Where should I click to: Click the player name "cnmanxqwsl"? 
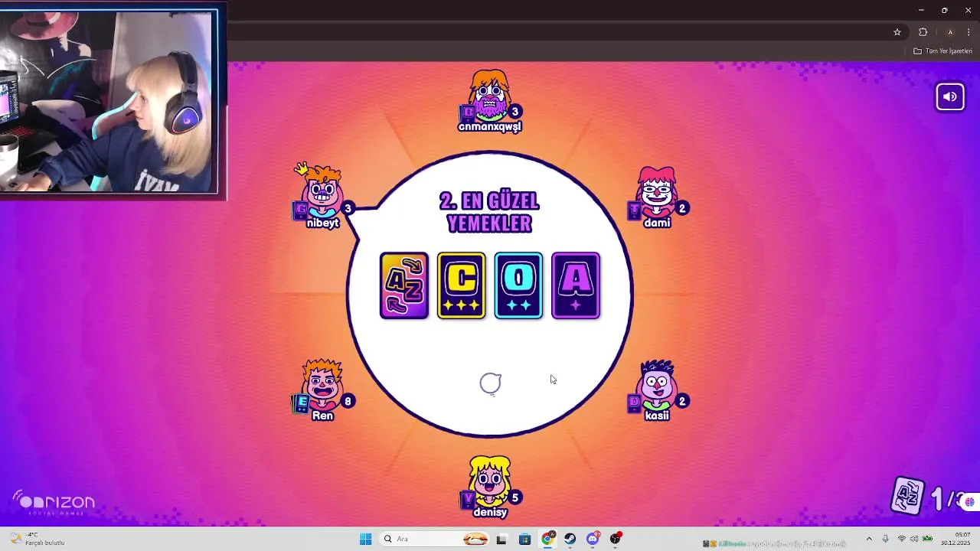(490, 127)
